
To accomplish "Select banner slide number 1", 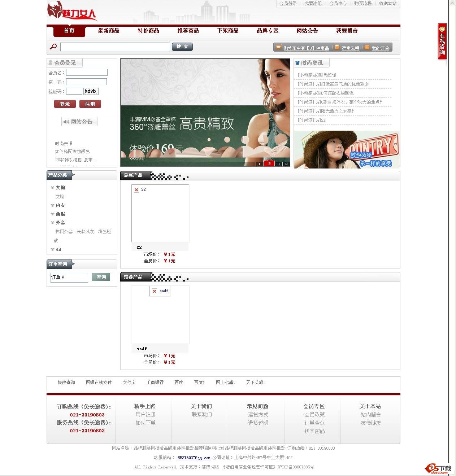I will click(x=259, y=164).
